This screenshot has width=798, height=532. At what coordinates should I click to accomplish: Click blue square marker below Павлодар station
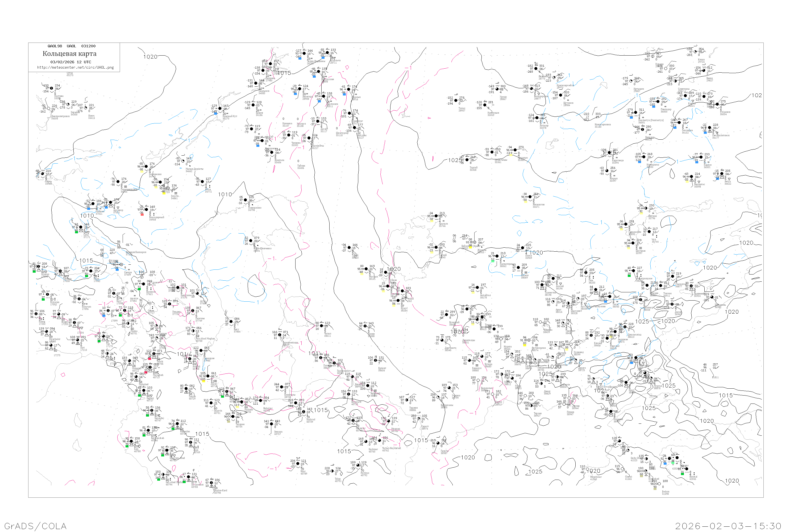tap(654, 106)
